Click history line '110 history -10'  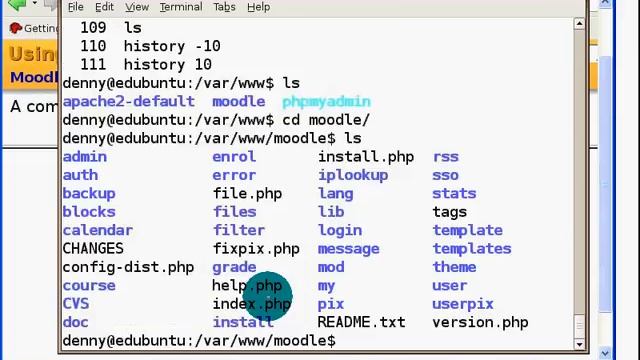point(150,46)
